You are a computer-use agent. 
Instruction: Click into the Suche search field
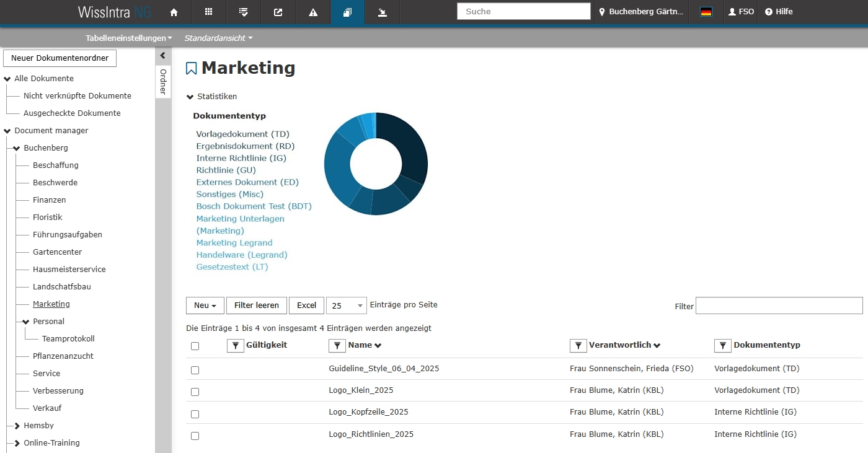click(523, 12)
